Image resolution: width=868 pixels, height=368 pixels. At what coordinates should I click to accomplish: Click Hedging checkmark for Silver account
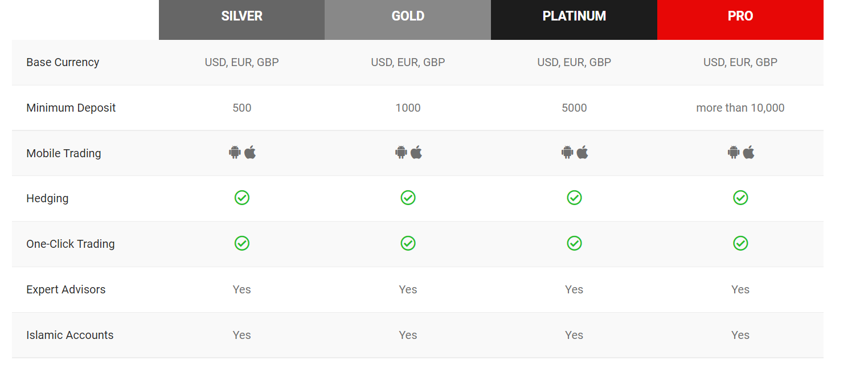242,198
